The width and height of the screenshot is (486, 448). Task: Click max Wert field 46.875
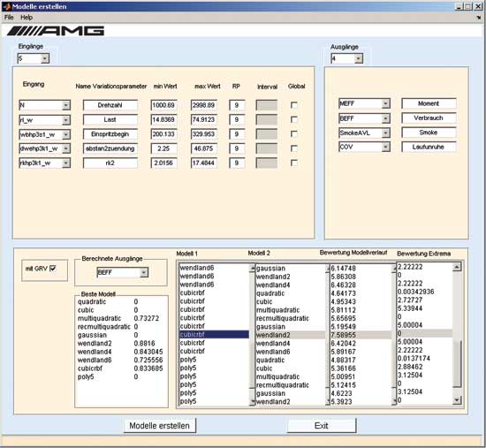point(203,148)
